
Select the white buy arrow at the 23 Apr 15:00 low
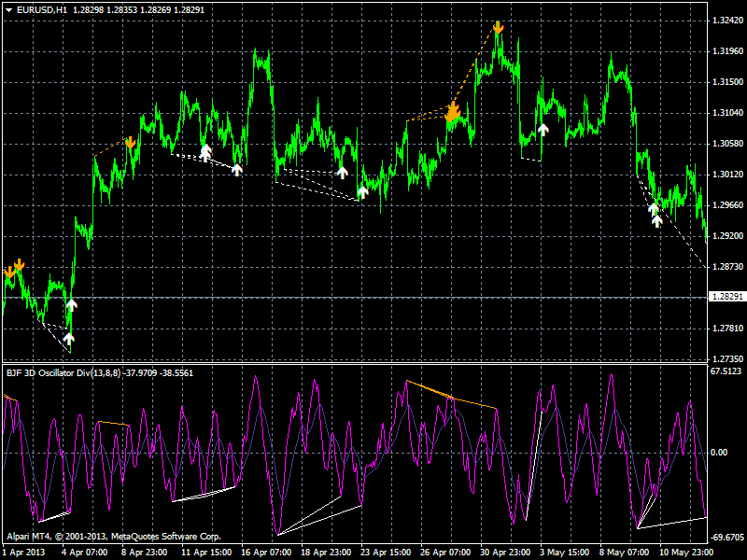(x=363, y=192)
